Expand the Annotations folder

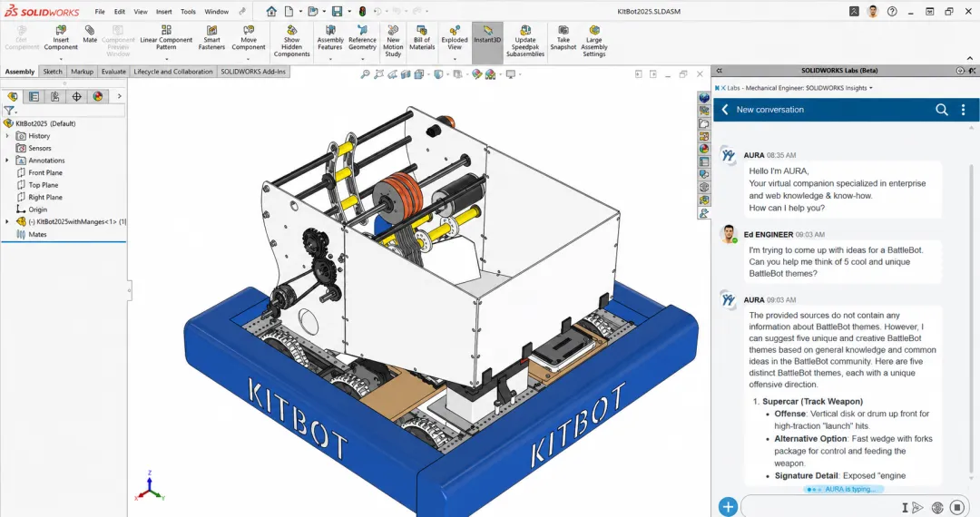7,161
